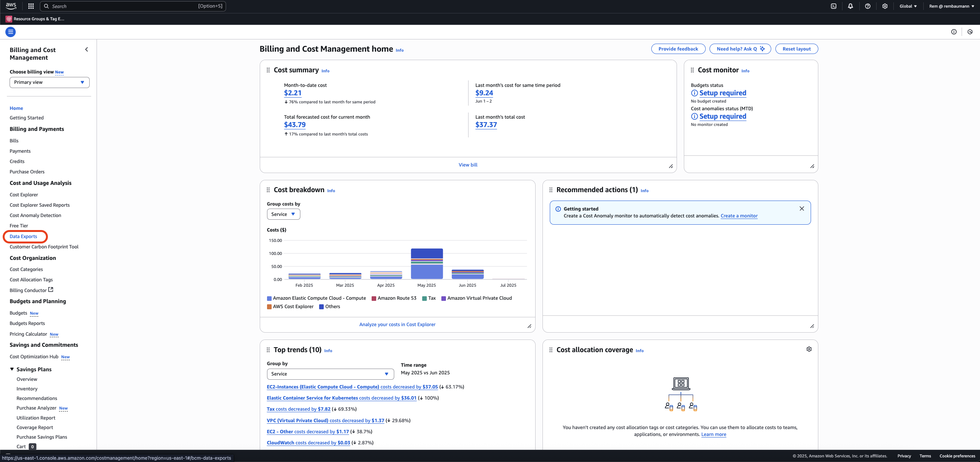Click the Learn more link

(713, 434)
